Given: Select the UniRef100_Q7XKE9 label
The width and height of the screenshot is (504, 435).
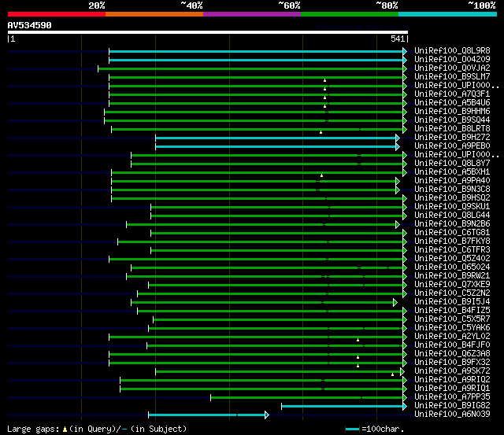Looking at the screenshot, I should point(452,285).
